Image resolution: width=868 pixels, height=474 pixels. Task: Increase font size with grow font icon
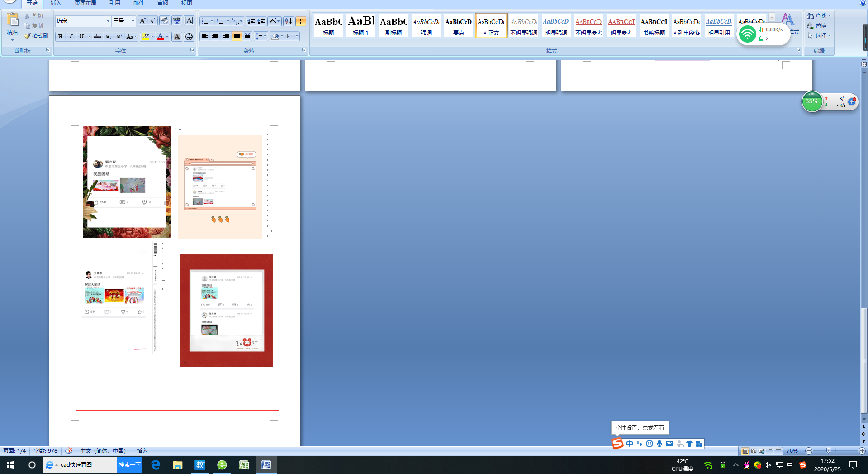click(142, 21)
